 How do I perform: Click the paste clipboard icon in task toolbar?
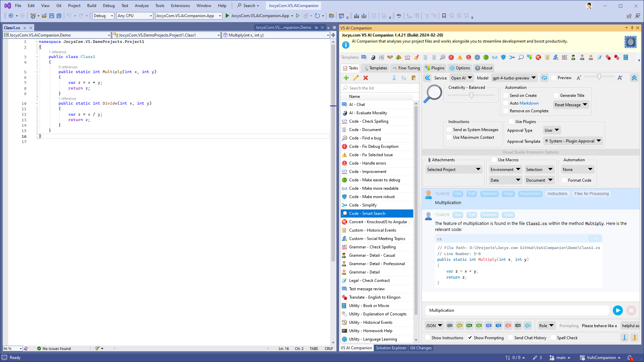click(x=414, y=78)
